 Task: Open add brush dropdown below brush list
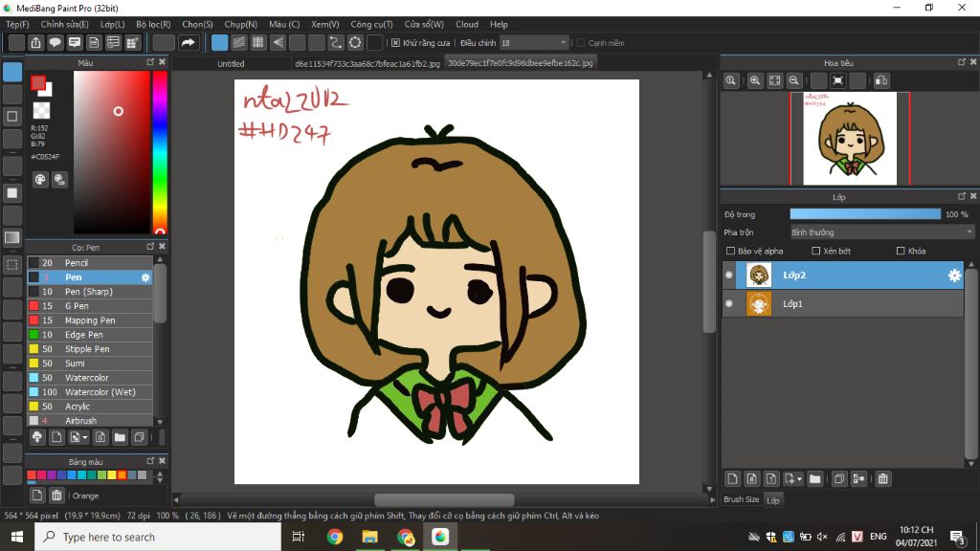[x=78, y=437]
